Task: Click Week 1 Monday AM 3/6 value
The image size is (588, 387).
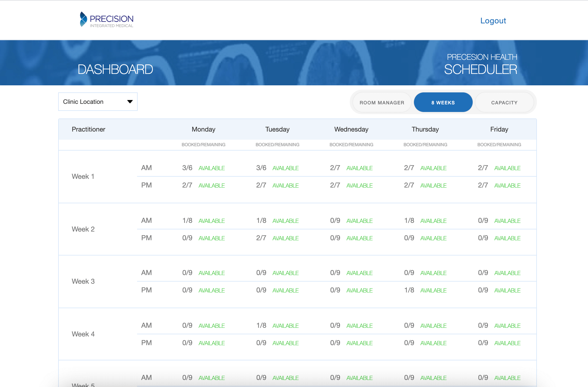Action: [187, 168]
